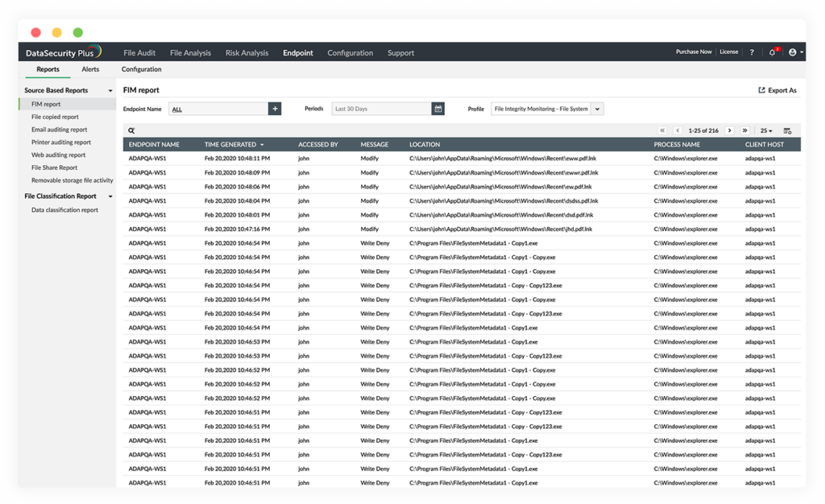
Task: Click the search magnifier icon above the table
Action: tap(131, 129)
